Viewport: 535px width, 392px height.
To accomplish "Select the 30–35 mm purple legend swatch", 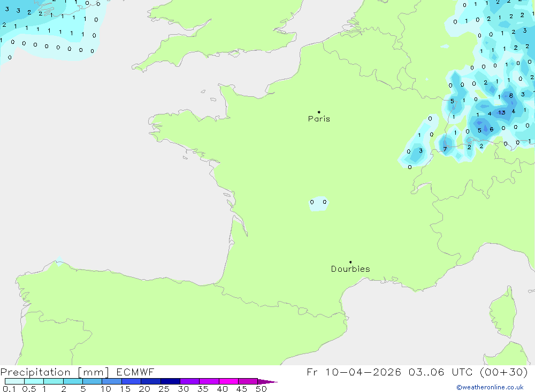I will pyautogui.click(x=190, y=381).
